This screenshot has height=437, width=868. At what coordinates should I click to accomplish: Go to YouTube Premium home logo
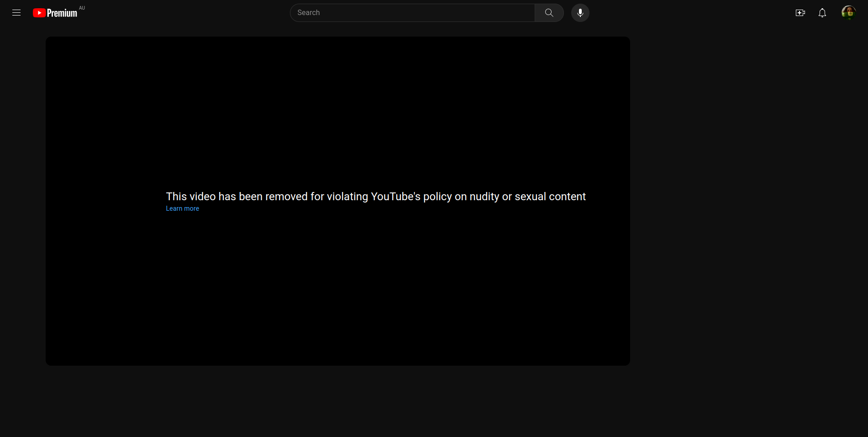click(55, 13)
